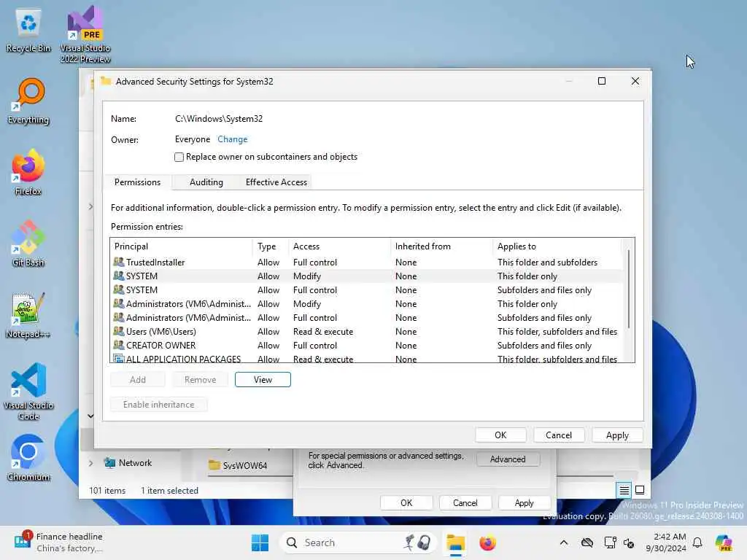Switch to the Auditing tab
This screenshot has width=747, height=560.
pyautogui.click(x=206, y=182)
